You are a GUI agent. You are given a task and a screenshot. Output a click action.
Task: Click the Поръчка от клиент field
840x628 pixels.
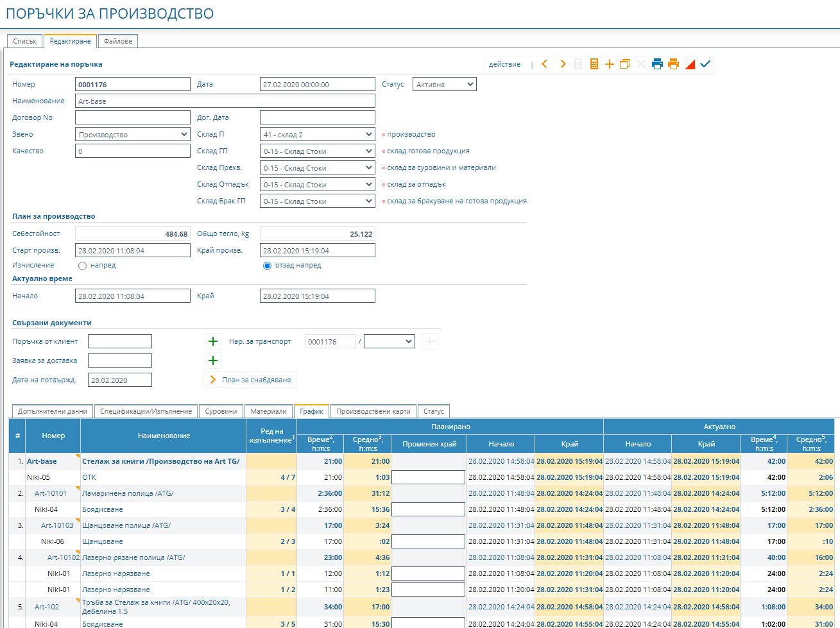tap(120, 341)
